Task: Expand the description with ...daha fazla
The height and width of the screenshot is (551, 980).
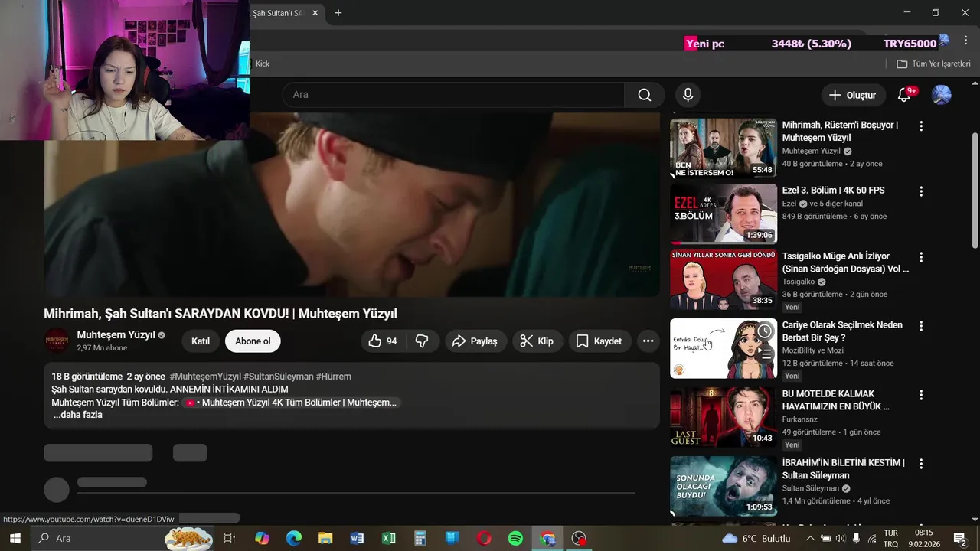Action: [x=77, y=415]
